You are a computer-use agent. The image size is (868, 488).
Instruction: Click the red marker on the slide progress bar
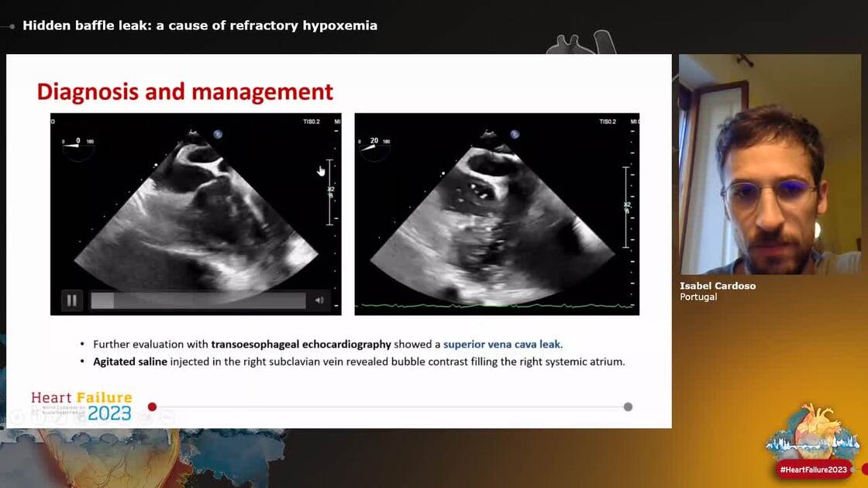coord(152,406)
